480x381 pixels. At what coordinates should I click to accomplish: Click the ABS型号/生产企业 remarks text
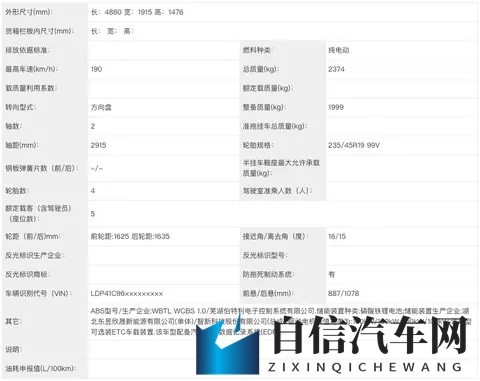coord(281,322)
